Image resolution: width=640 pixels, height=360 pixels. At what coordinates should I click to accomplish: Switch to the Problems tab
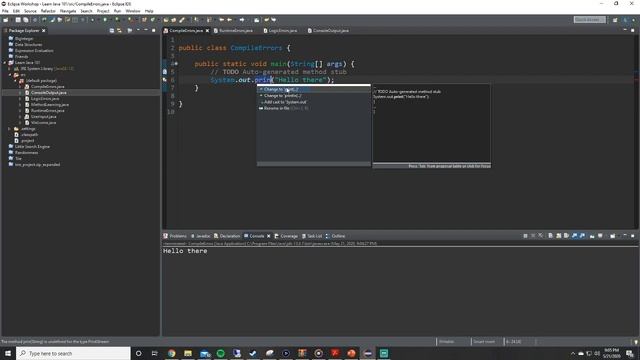point(175,236)
